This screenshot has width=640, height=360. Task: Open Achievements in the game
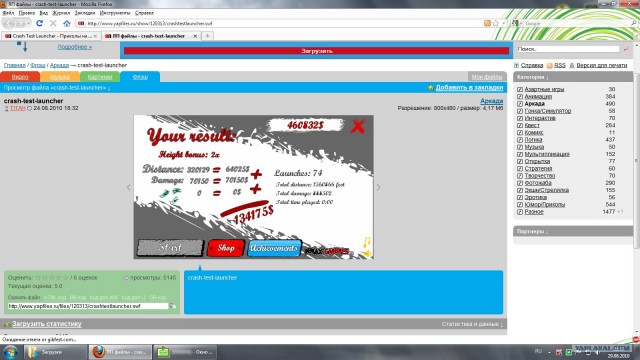274,248
